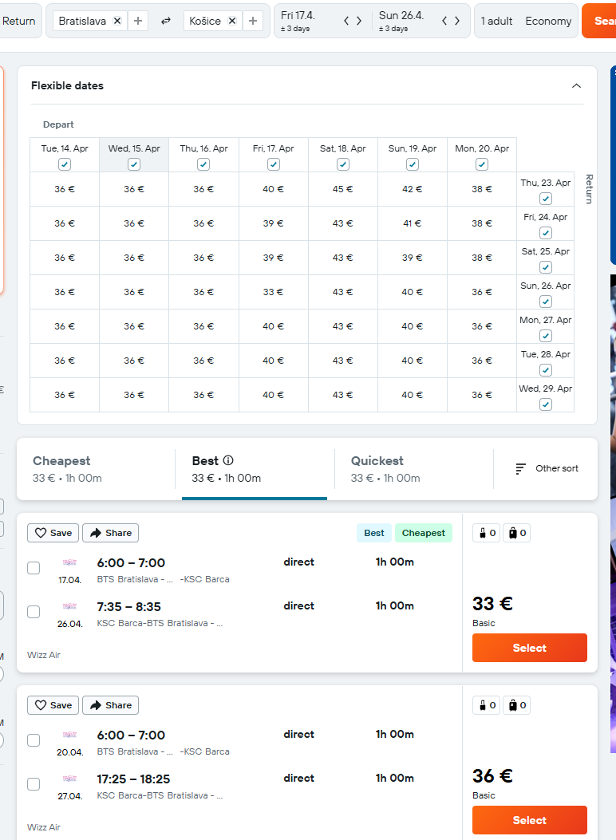Viewport: 616px width, 840px height.
Task: Uncheck Sun, 26. Apr return checkbox
Action: [545, 302]
